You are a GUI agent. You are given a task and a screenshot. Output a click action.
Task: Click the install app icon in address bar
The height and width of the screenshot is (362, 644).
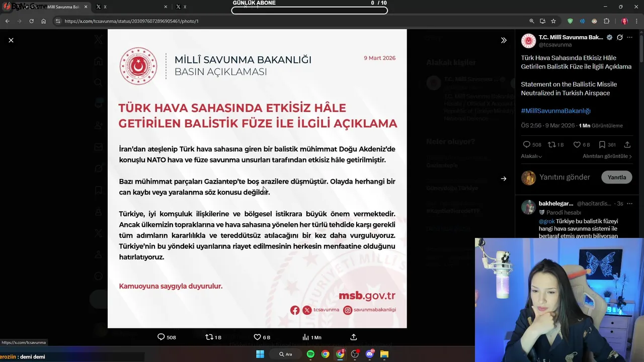coord(542,21)
